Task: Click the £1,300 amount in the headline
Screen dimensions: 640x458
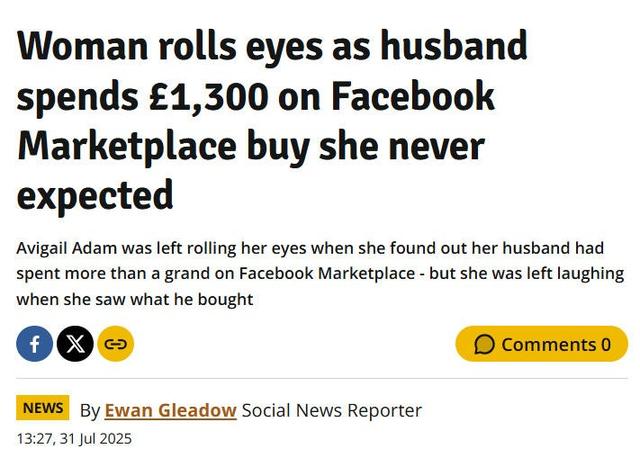Action: [x=209, y=96]
